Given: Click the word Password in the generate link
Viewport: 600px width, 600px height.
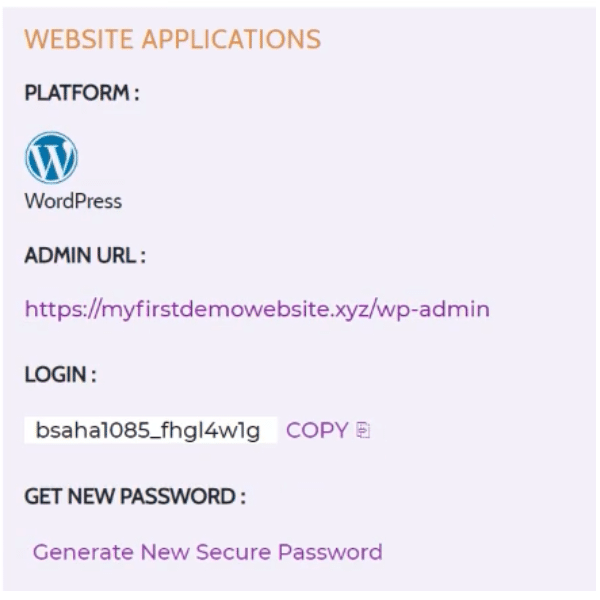Looking at the screenshot, I should tap(330, 552).
